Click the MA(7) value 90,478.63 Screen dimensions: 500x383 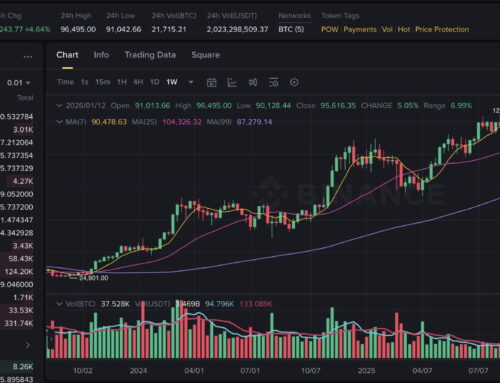[x=109, y=122]
